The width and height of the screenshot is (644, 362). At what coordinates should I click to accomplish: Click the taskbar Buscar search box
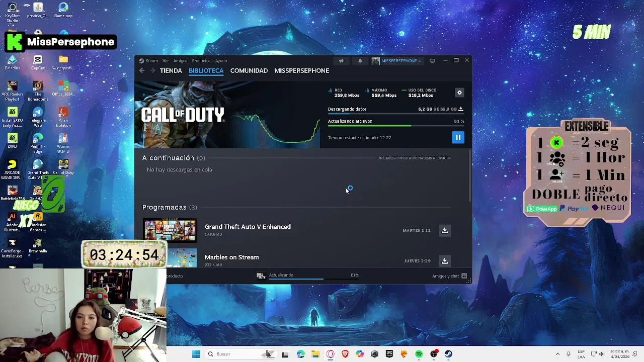click(242, 354)
